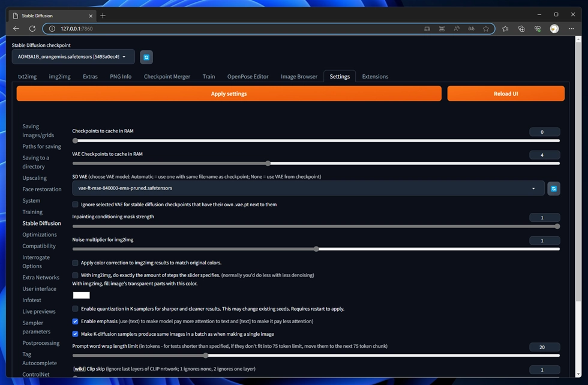Enable Apply color correction to img2img results

point(76,263)
